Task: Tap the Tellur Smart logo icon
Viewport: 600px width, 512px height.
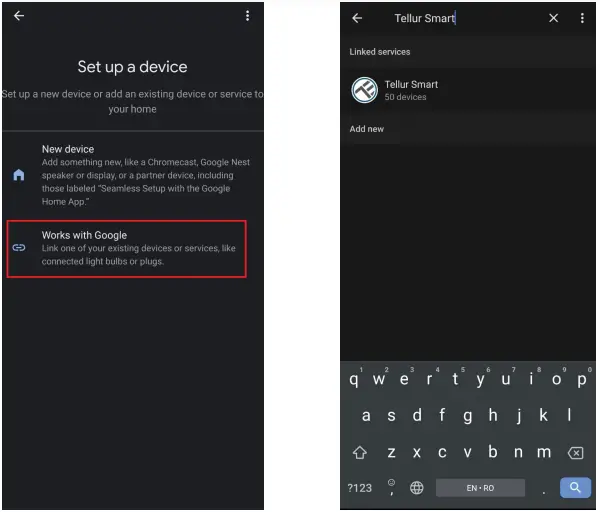Action: [365, 90]
